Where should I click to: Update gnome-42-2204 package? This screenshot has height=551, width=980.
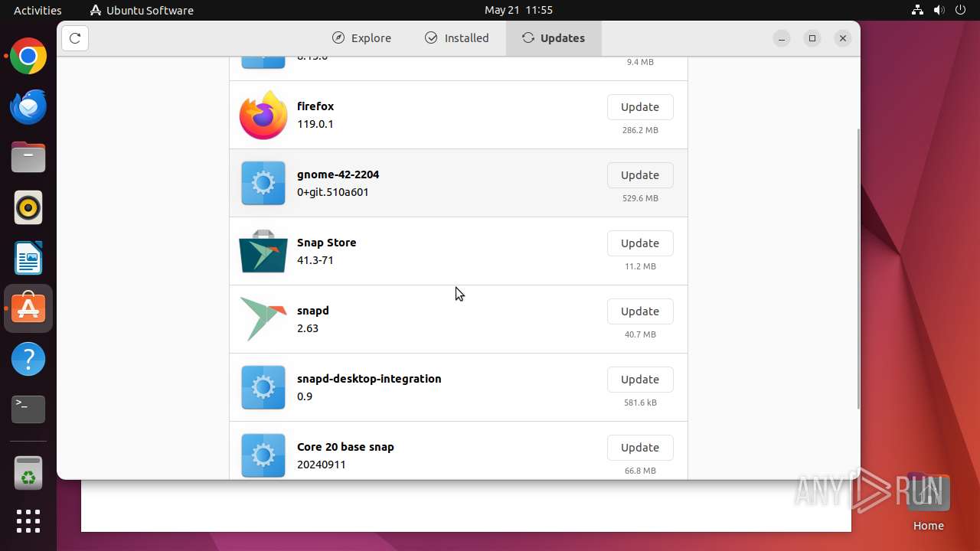click(640, 175)
